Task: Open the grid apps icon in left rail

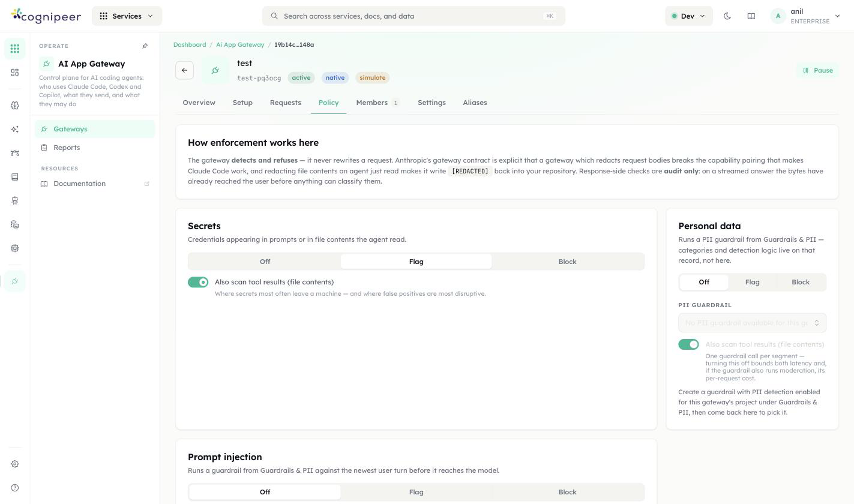Action: (x=15, y=49)
